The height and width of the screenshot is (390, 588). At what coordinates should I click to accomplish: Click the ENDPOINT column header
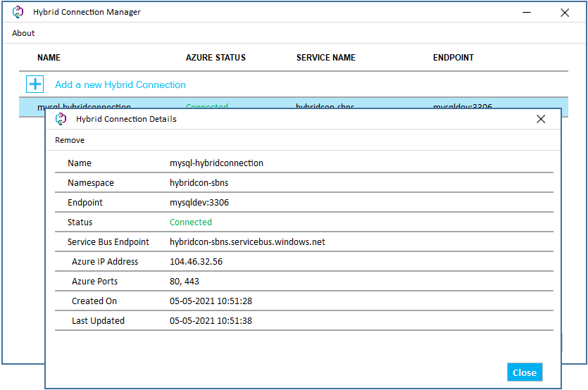click(453, 58)
